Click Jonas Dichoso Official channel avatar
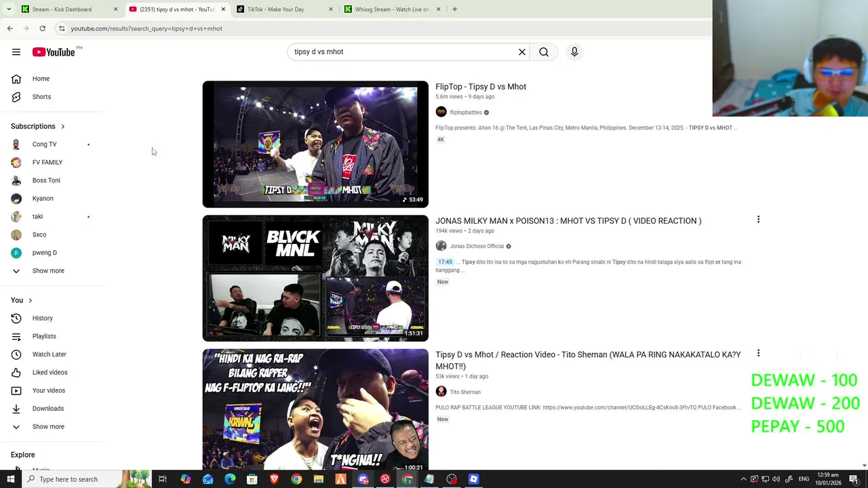 tap(441, 246)
